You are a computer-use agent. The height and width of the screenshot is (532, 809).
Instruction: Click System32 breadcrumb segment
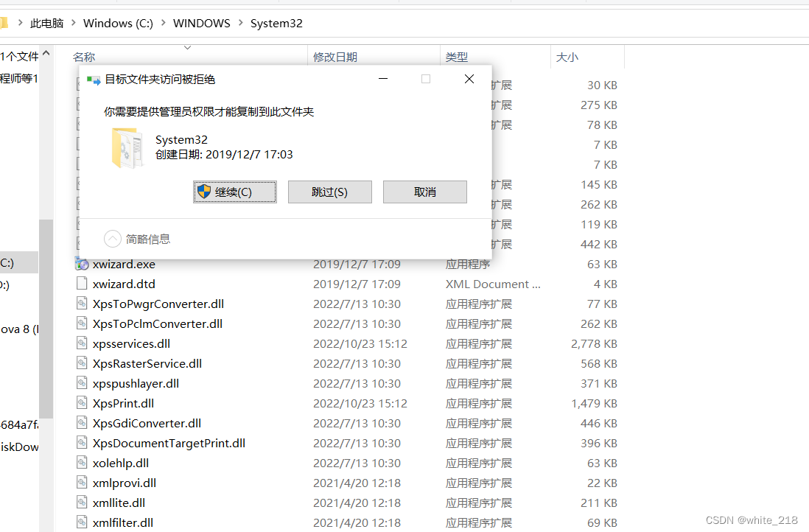point(276,24)
